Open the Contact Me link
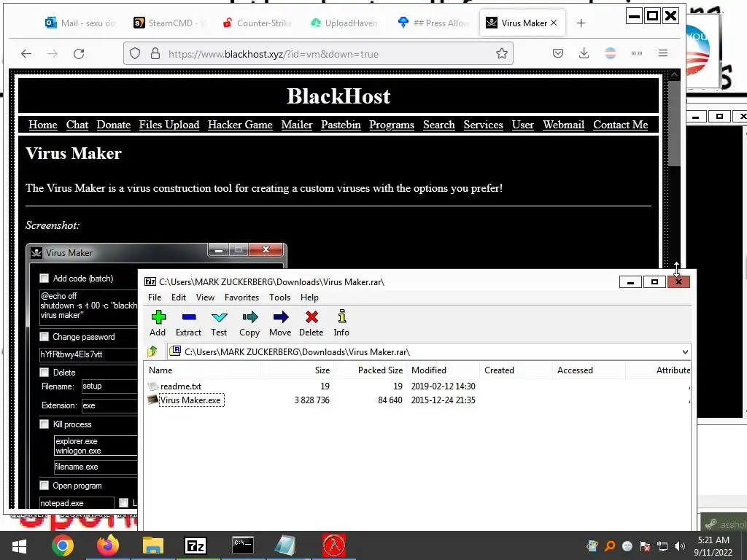 (x=620, y=125)
